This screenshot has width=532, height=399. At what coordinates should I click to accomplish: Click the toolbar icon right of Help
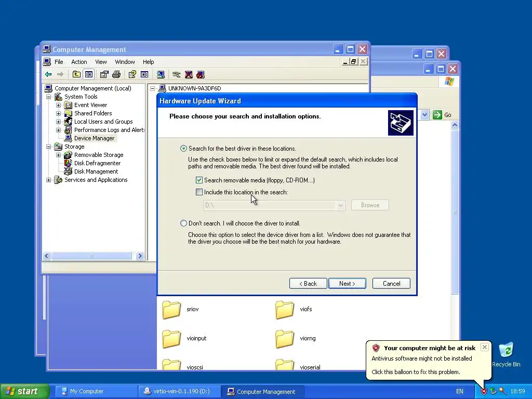click(x=144, y=75)
